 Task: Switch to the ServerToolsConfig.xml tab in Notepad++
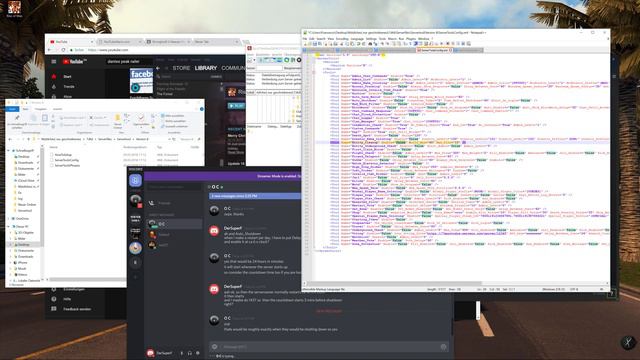434,50
